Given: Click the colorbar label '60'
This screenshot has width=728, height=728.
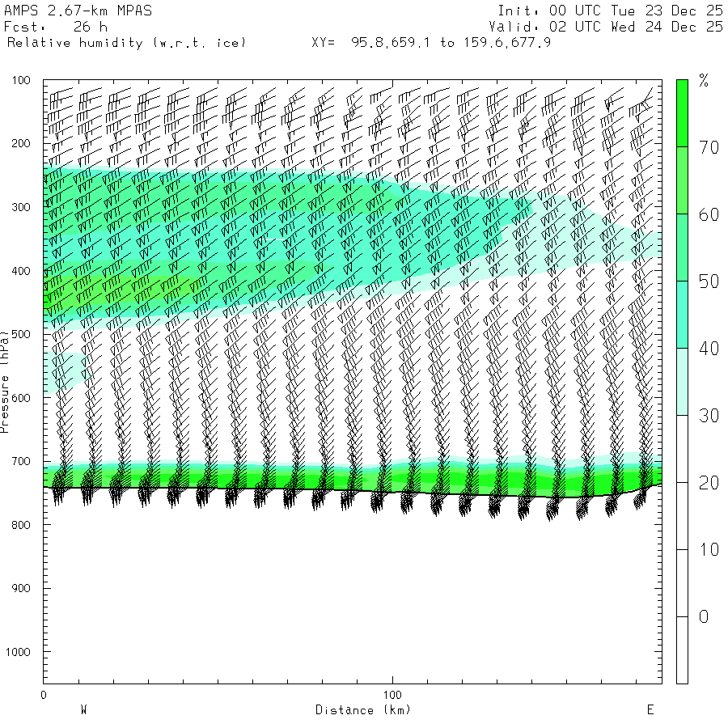Looking at the screenshot, I should click(709, 215).
